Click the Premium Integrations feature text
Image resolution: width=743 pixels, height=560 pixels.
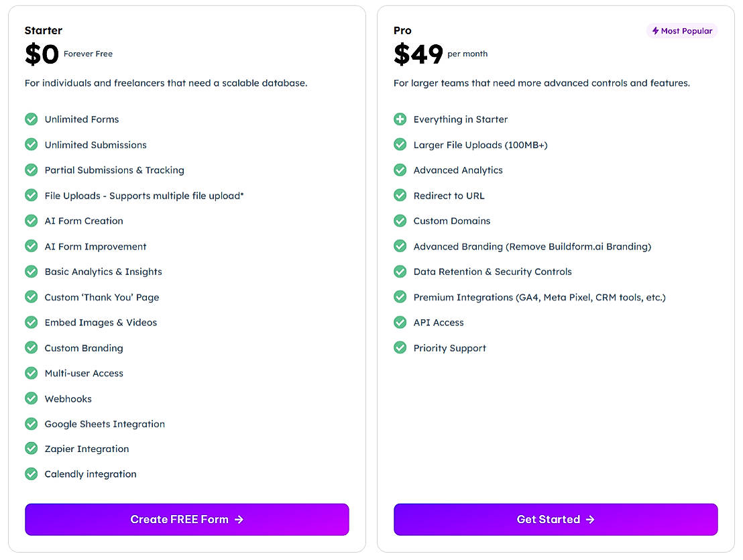pyautogui.click(x=539, y=297)
